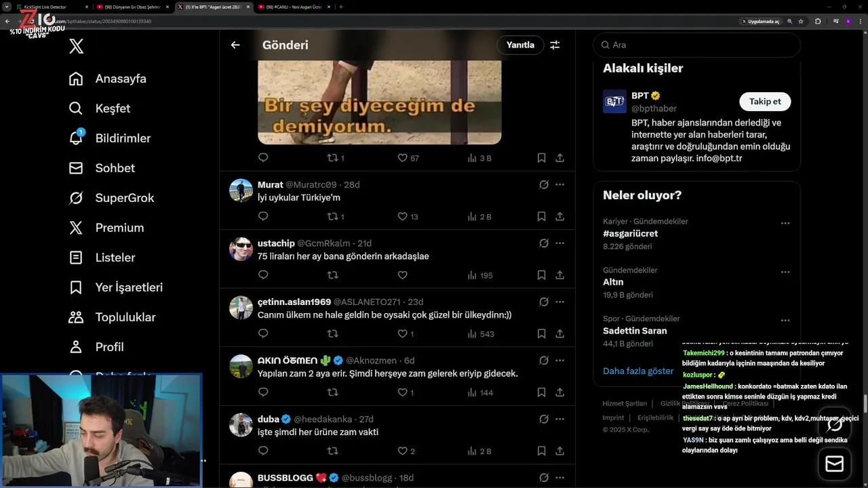Open the Altın trend
The image size is (868, 488).
613,282
